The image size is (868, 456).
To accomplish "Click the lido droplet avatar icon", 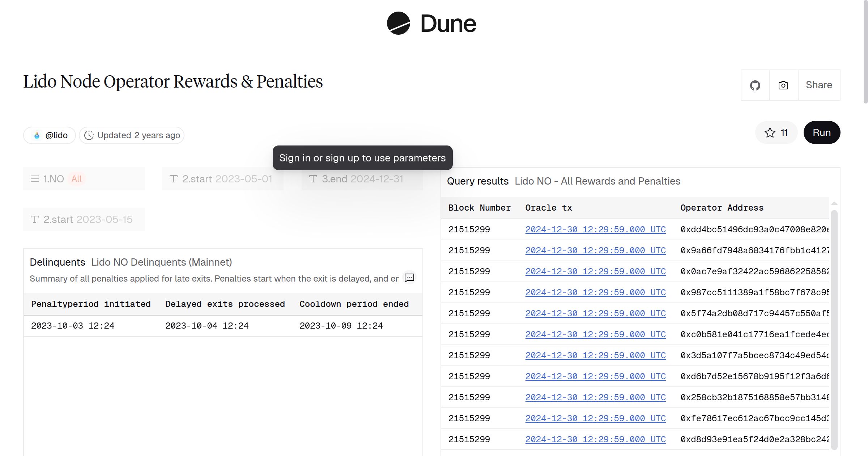I will point(37,135).
